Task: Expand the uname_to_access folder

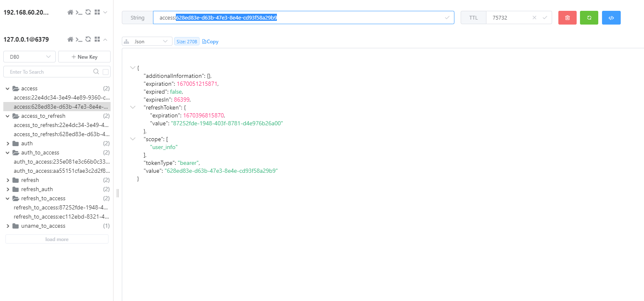Action: 8,226
